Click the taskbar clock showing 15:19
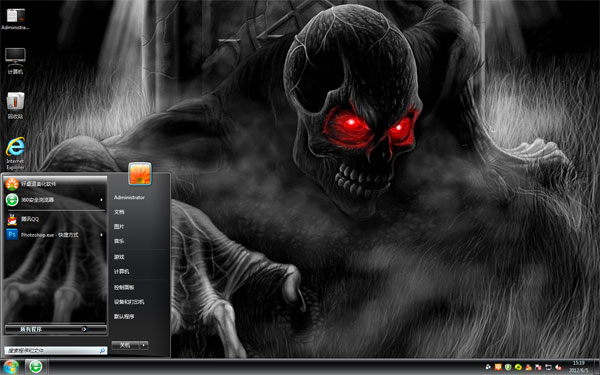The width and height of the screenshot is (600, 375). coord(578,367)
